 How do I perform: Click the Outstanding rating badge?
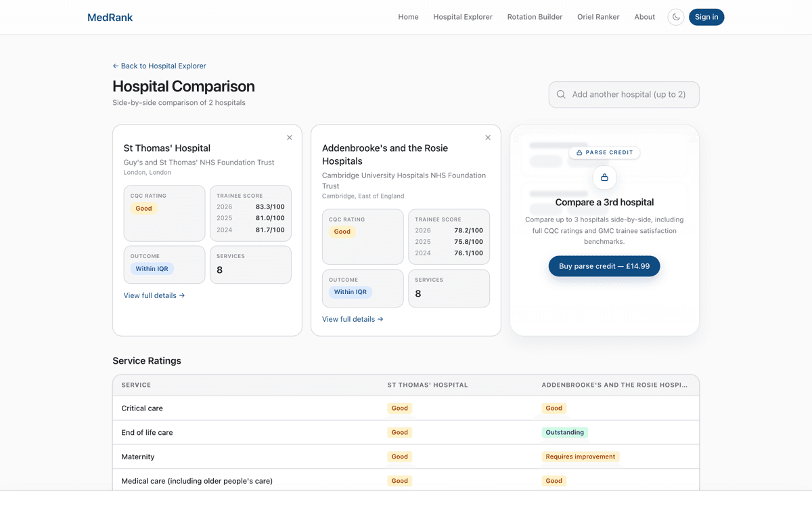(564, 432)
